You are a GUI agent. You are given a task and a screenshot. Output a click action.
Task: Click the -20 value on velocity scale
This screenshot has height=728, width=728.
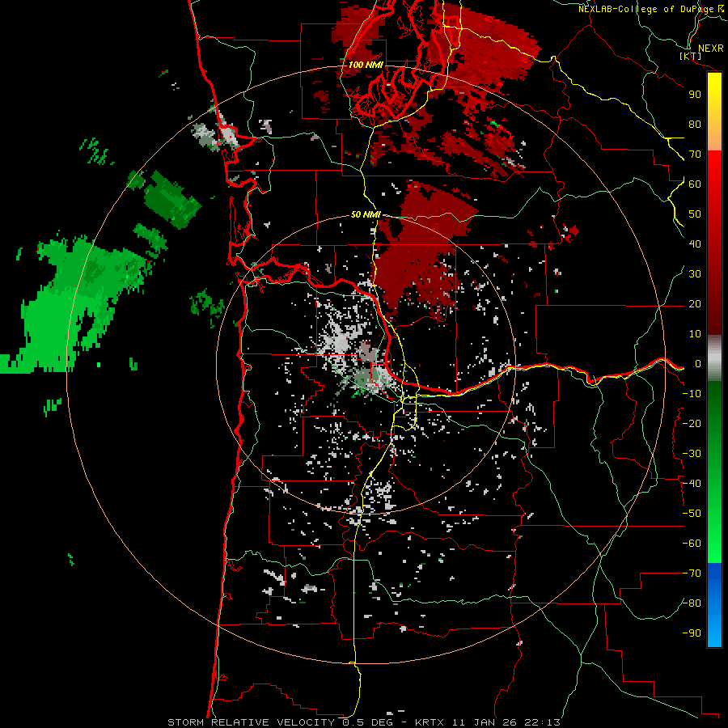click(x=692, y=423)
